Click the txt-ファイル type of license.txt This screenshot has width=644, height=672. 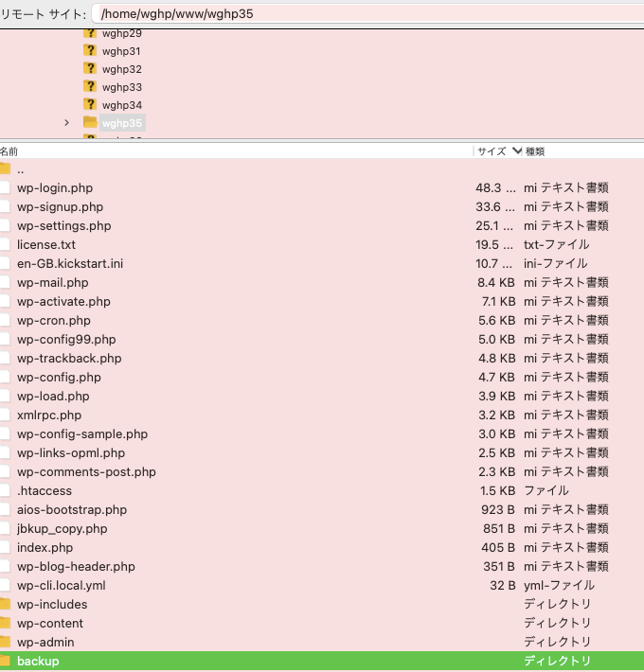[x=557, y=245]
